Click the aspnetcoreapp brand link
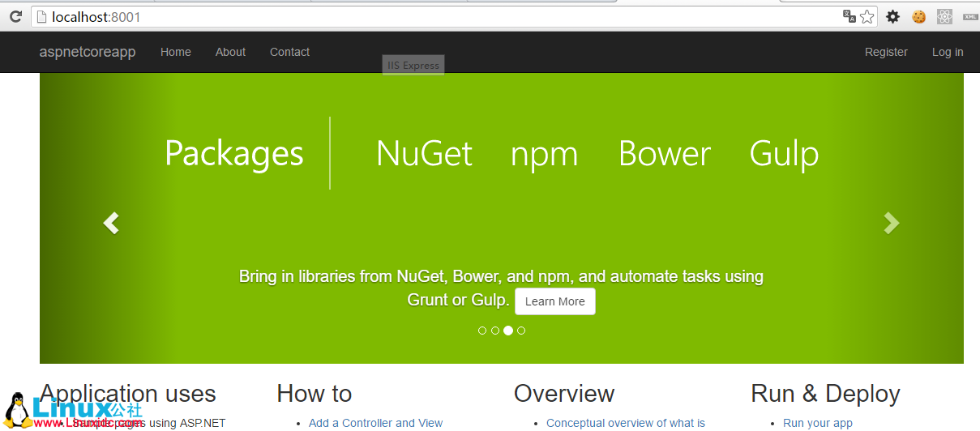The width and height of the screenshot is (980, 431). (x=88, y=52)
